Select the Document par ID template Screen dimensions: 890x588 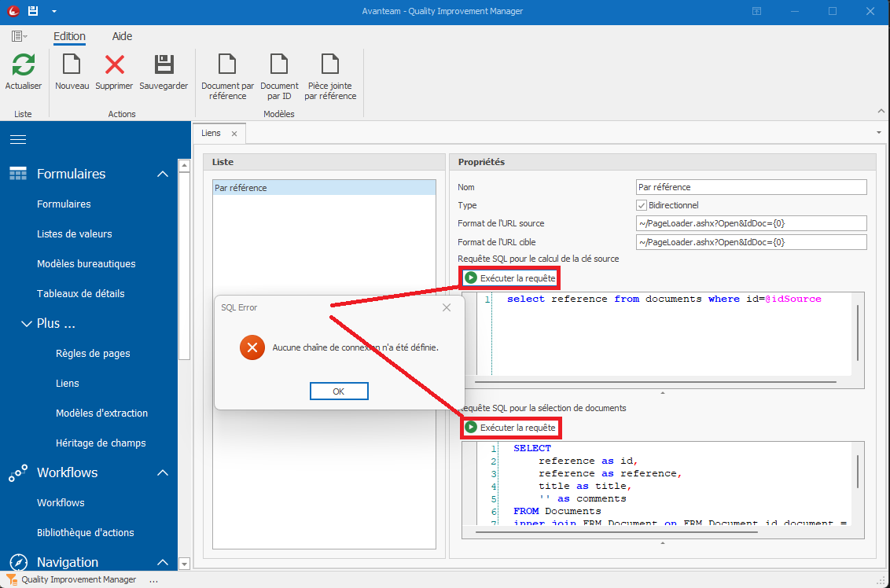[x=279, y=65]
